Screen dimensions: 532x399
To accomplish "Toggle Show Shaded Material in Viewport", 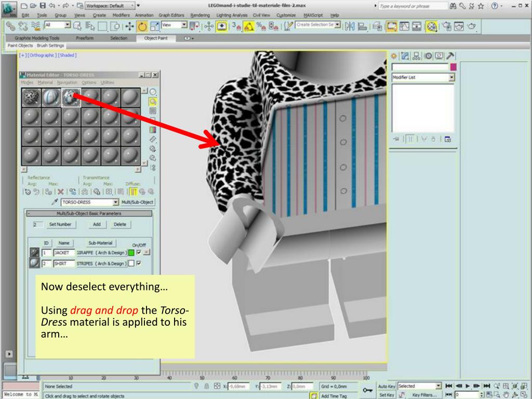I will pos(119,192).
